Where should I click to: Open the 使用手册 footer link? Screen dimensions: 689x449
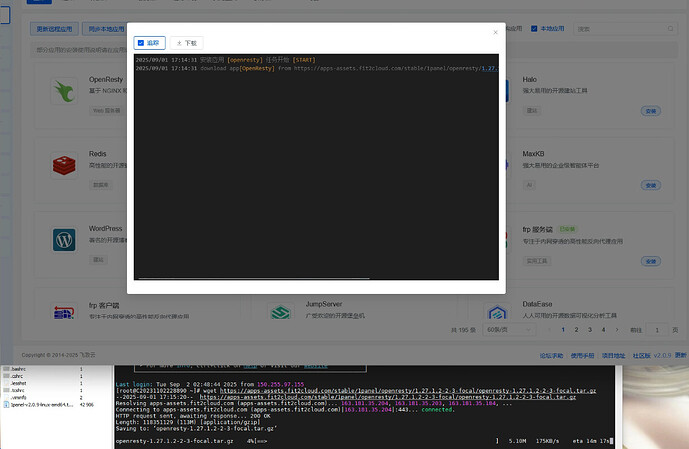click(x=583, y=355)
